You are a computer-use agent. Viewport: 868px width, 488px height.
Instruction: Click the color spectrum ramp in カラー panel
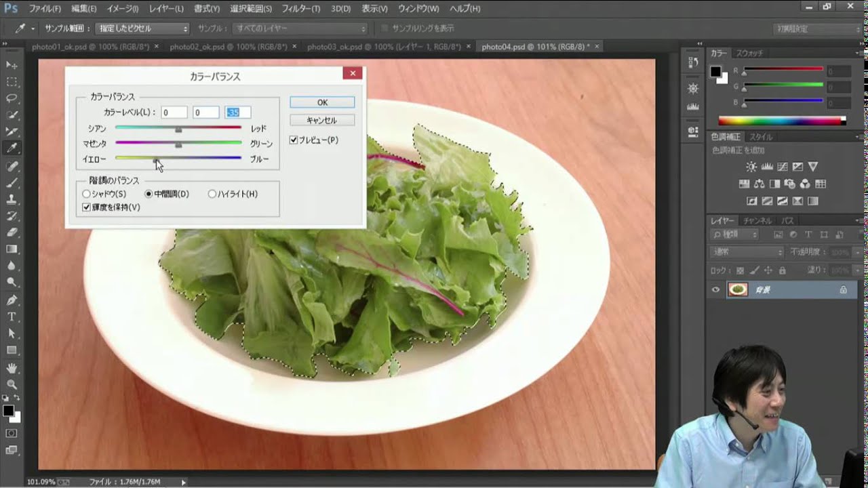tap(782, 121)
